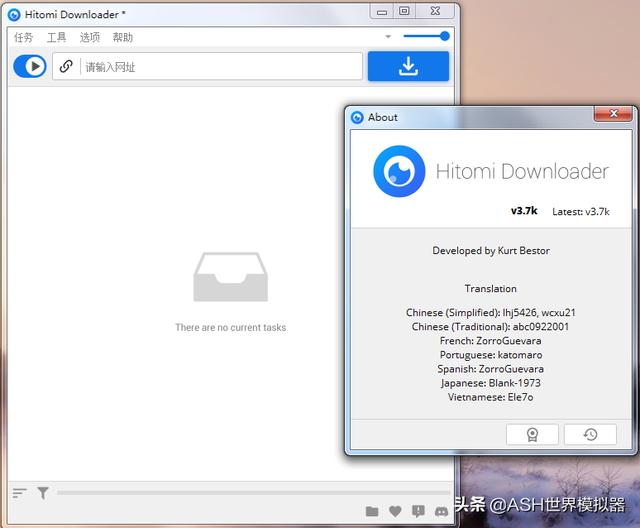
Task: Expand the small dropdown arrow near slider
Action: click(388, 37)
